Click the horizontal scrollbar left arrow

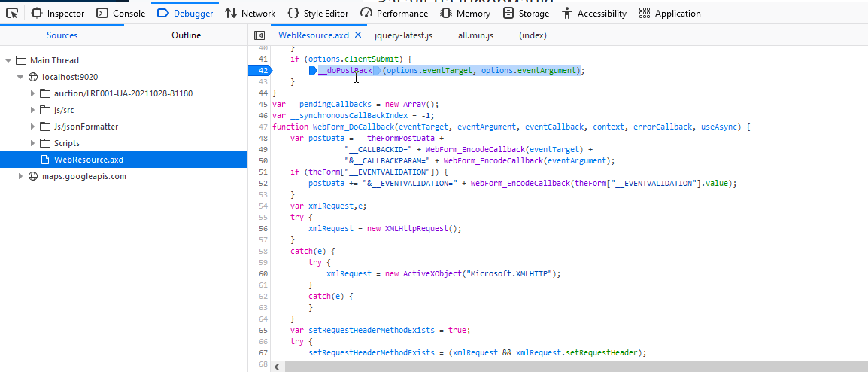pyautogui.click(x=276, y=367)
